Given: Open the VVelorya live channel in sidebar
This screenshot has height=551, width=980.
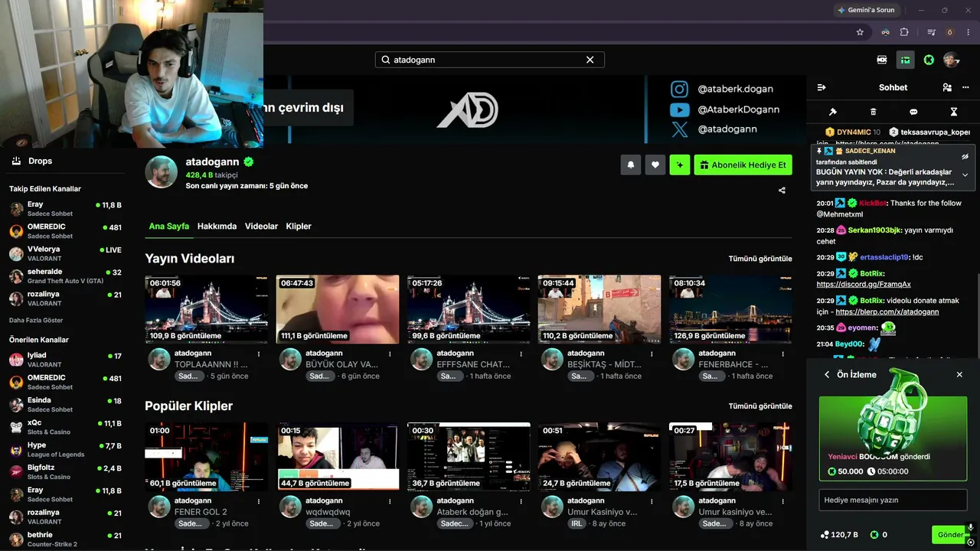Looking at the screenshot, I should [65, 253].
